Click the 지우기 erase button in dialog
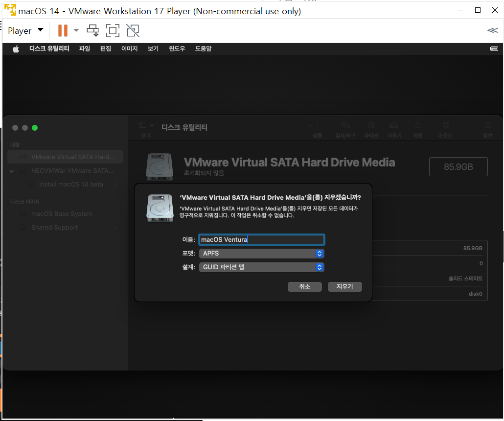The image size is (504, 421). tap(344, 286)
